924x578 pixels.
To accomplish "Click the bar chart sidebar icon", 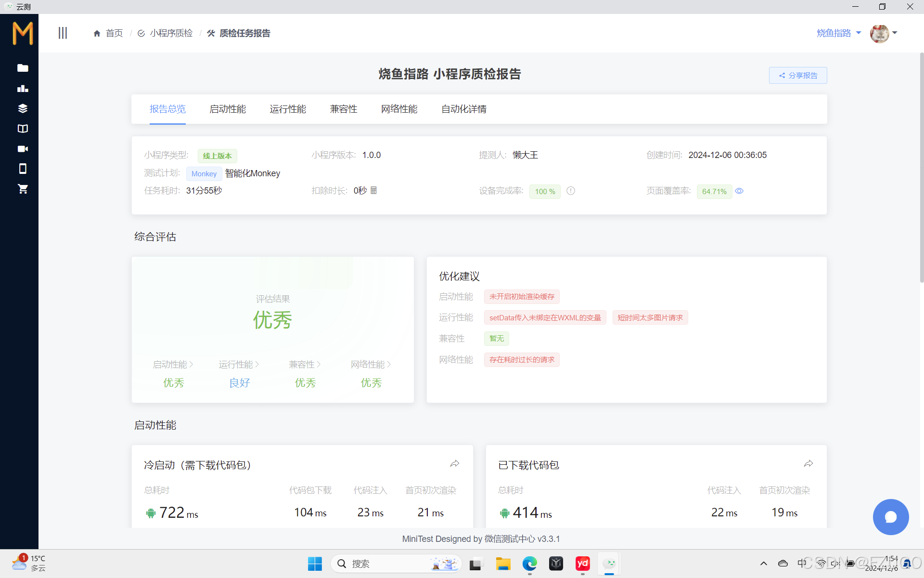I will click(x=23, y=88).
